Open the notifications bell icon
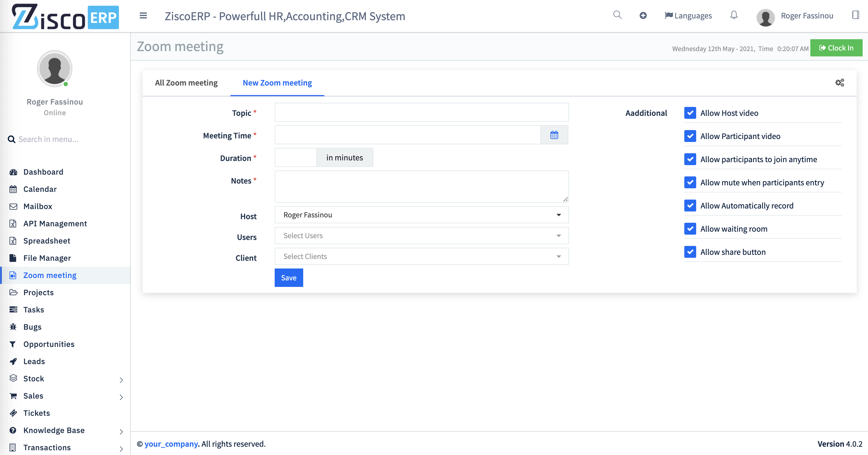Viewport: 868px width, 455px height. (734, 15)
